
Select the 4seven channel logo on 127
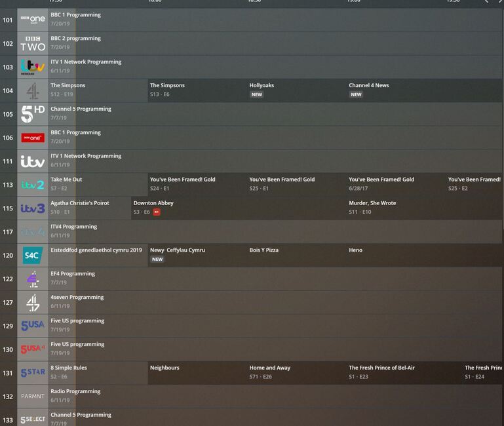[x=33, y=302]
